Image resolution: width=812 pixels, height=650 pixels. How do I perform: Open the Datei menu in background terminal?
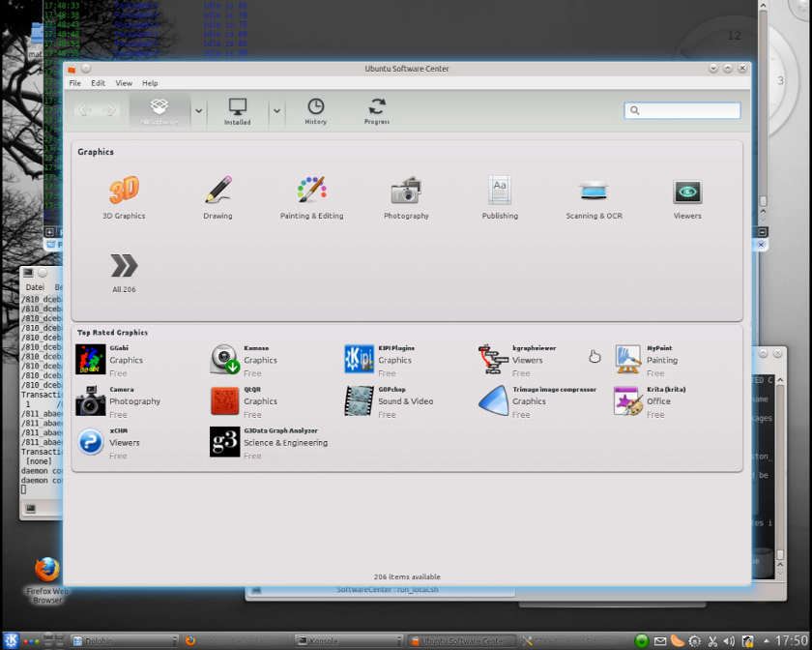(x=35, y=287)
